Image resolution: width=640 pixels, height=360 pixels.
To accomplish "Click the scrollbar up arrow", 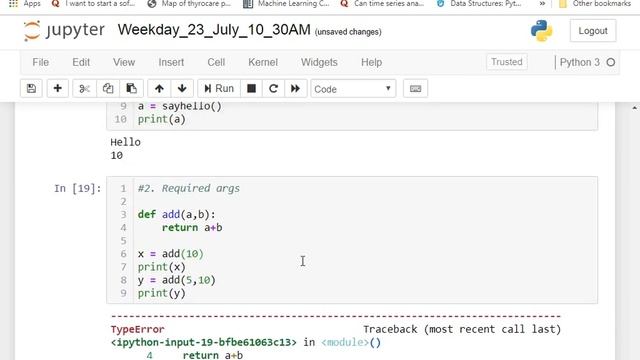I will tap(634, 108).
